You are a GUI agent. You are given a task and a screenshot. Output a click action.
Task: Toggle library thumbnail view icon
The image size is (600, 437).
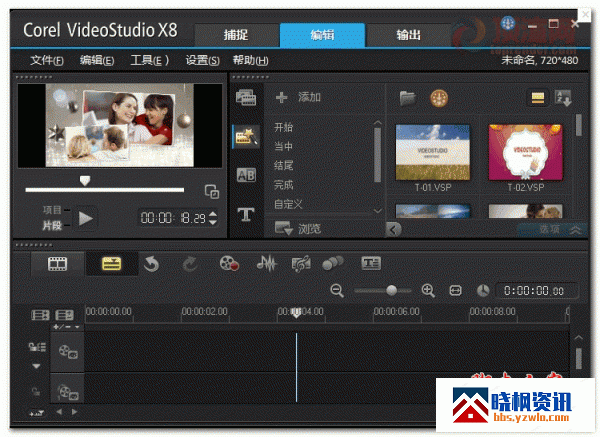(537, 98)
